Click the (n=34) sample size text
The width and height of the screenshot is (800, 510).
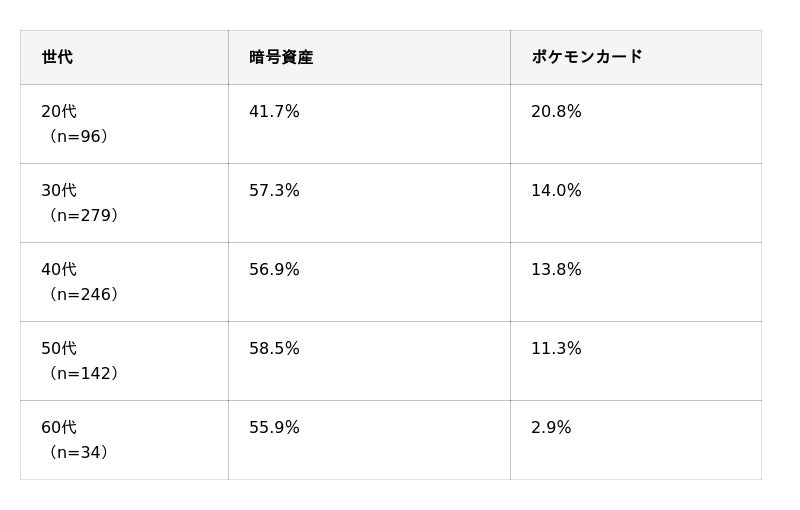pyautogui.click(x=75, y=453)
